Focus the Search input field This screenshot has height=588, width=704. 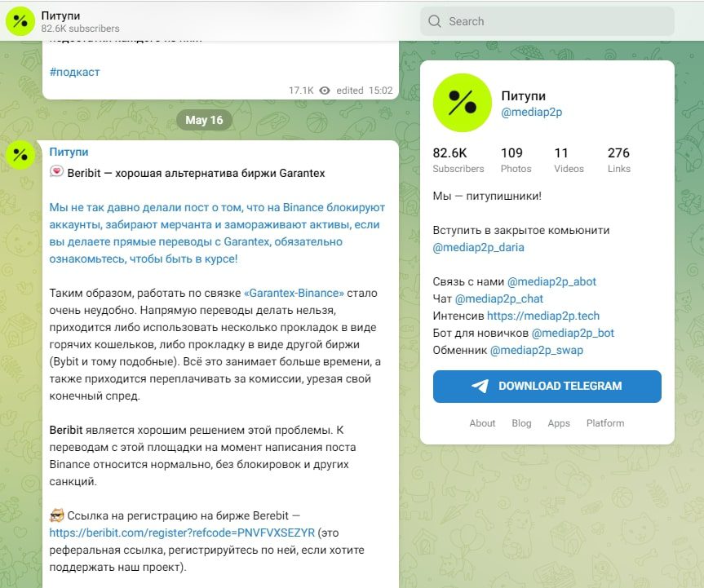555,21
